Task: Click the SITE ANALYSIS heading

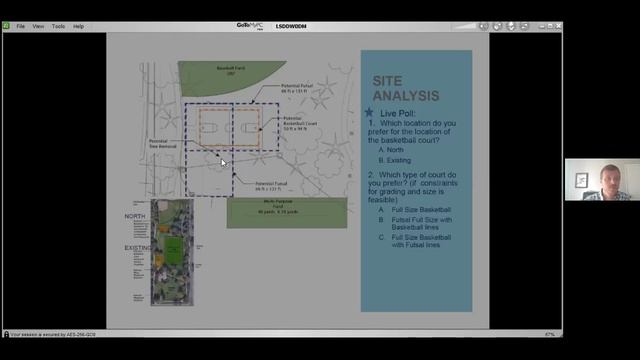Action: pyautogui.click(x=406, y=88)
